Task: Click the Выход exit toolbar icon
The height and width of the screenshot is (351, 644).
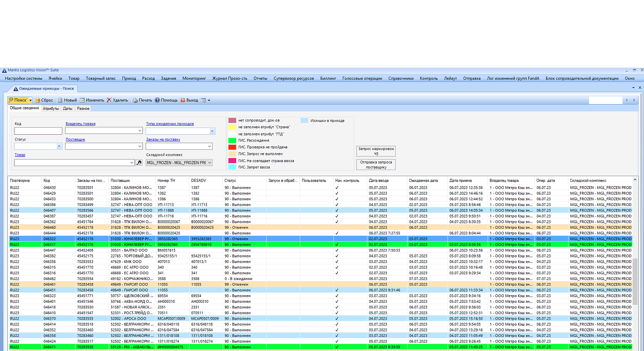Action: (x=183, y=100)
